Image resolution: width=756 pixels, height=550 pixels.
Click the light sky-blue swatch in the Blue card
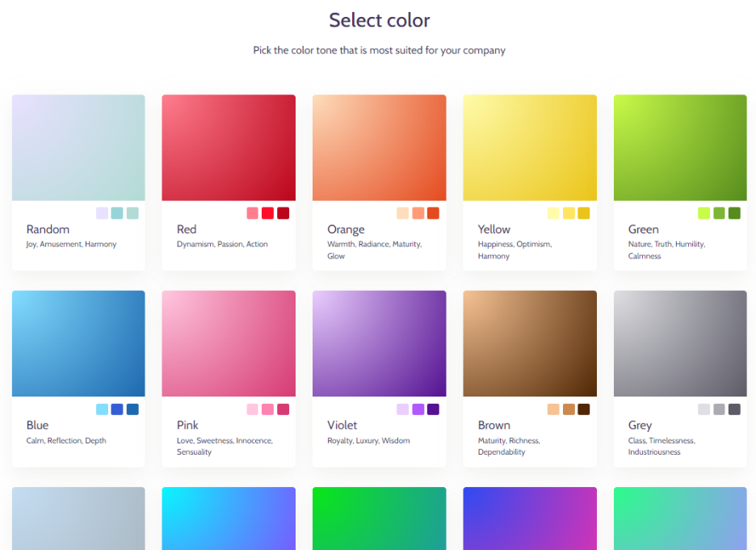coord(102,409)
